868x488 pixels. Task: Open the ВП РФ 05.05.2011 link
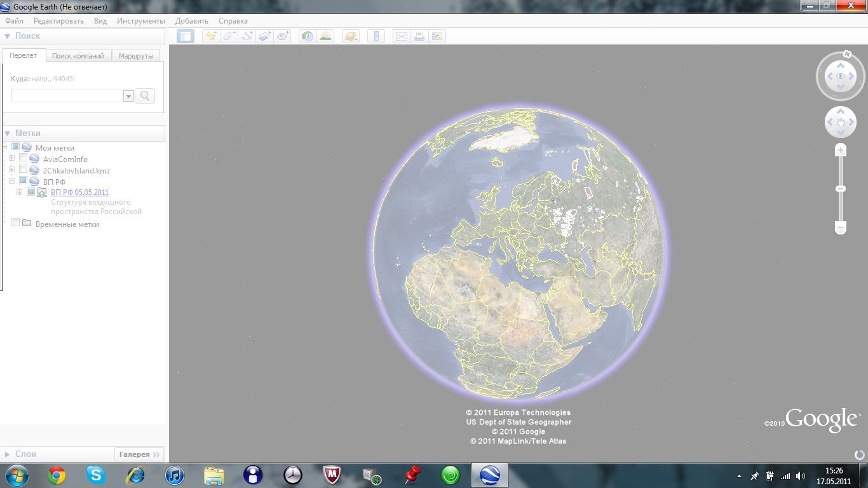click(79, 192)
